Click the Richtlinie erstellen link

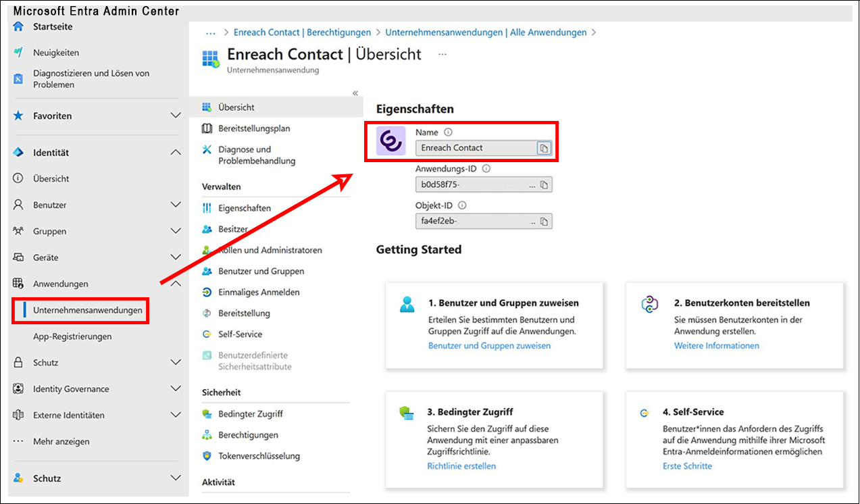coord(461,466)
